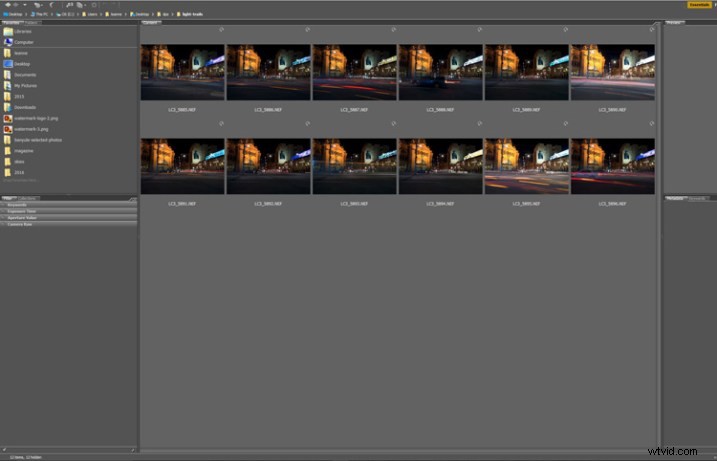Viewport: 717px width, 461px height.
Task: Click the items count text in status bar
Action: (26, 457)
